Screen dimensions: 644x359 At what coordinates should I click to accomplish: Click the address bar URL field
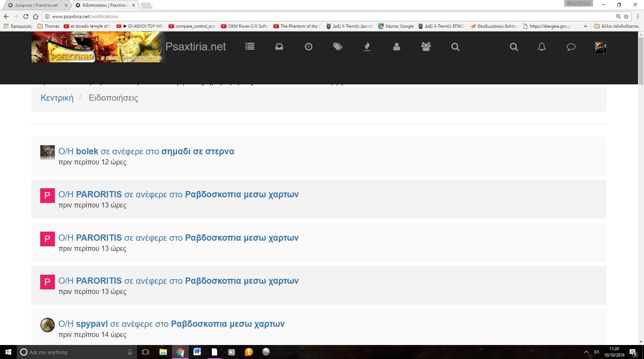(x=315, y=16)
